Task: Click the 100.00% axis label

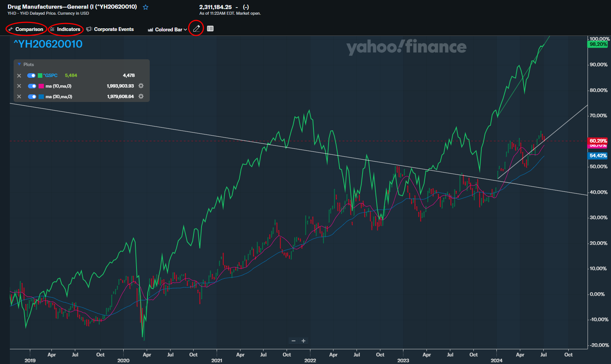Action: [x=600, y=39]
